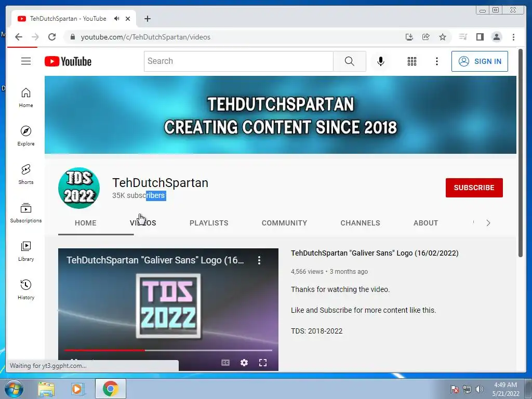Open video player three-dot menu
This screenshot has width=532, height=399.
(x=259, y=260)
